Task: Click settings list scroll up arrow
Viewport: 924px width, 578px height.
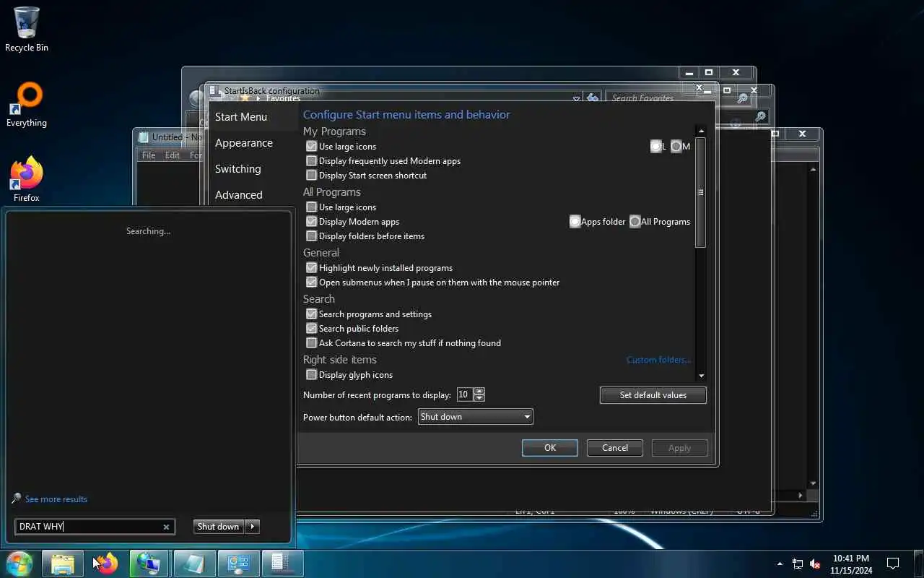Action: pos(700,131)
